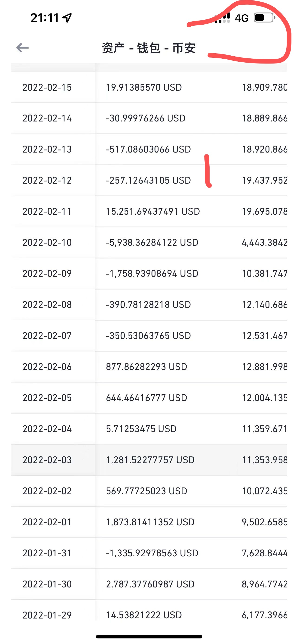Select the 1,281.52277757 USD value

click(150, 460)
